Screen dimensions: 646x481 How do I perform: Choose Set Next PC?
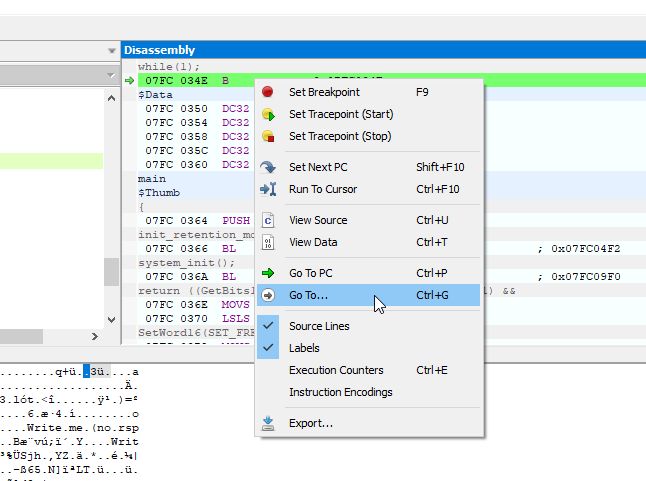[x=369, y=167]
